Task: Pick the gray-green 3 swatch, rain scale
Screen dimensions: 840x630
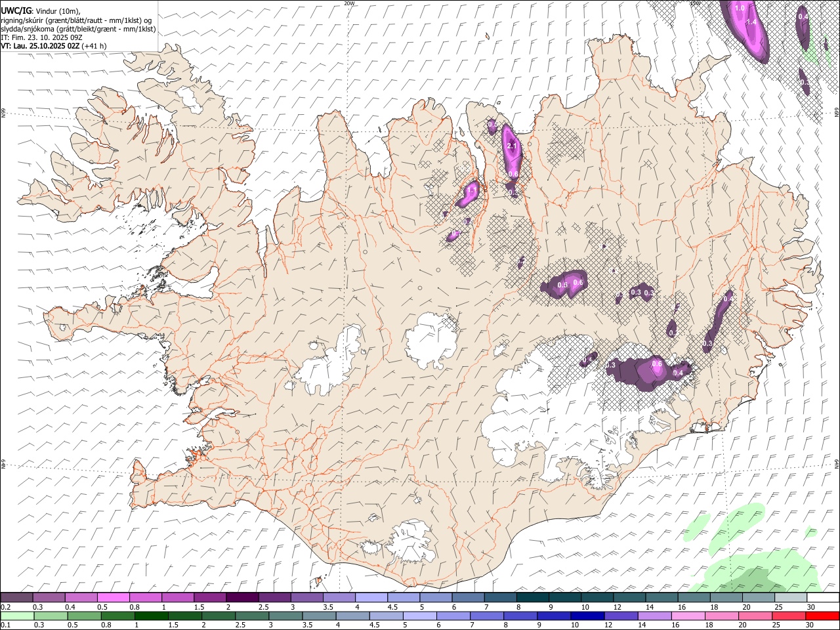Action: [x=285, y=616]
